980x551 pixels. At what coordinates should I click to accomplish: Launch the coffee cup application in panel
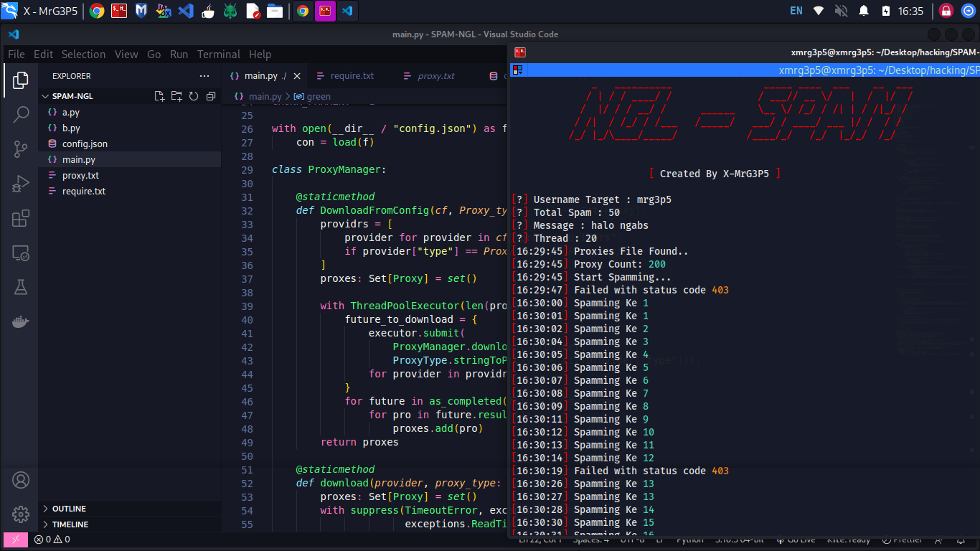click(208, 11)
